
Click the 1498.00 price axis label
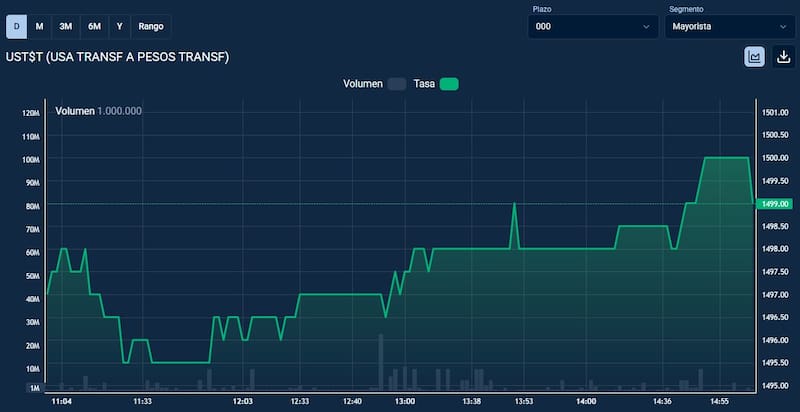pyautogui.click(x=776, y=249)
